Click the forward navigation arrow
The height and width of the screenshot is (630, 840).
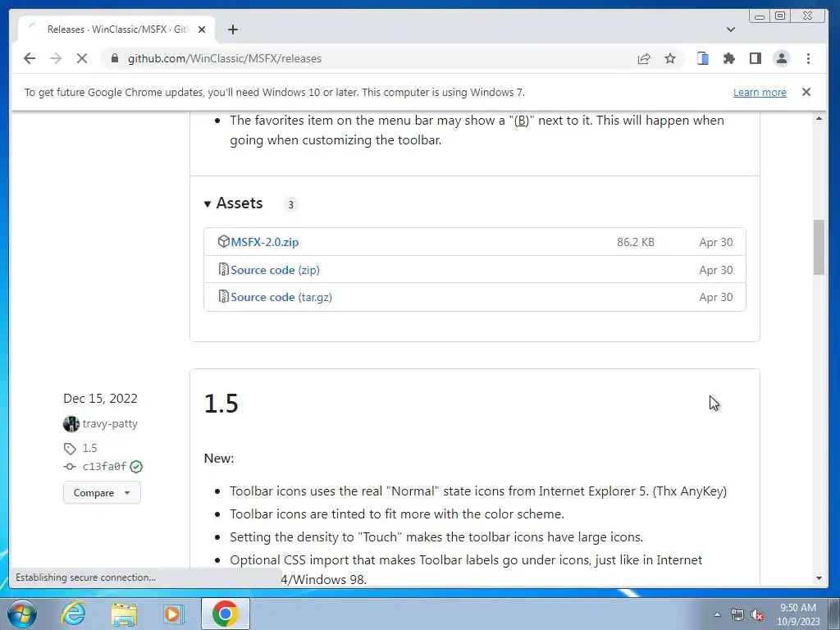click(56, 58)
